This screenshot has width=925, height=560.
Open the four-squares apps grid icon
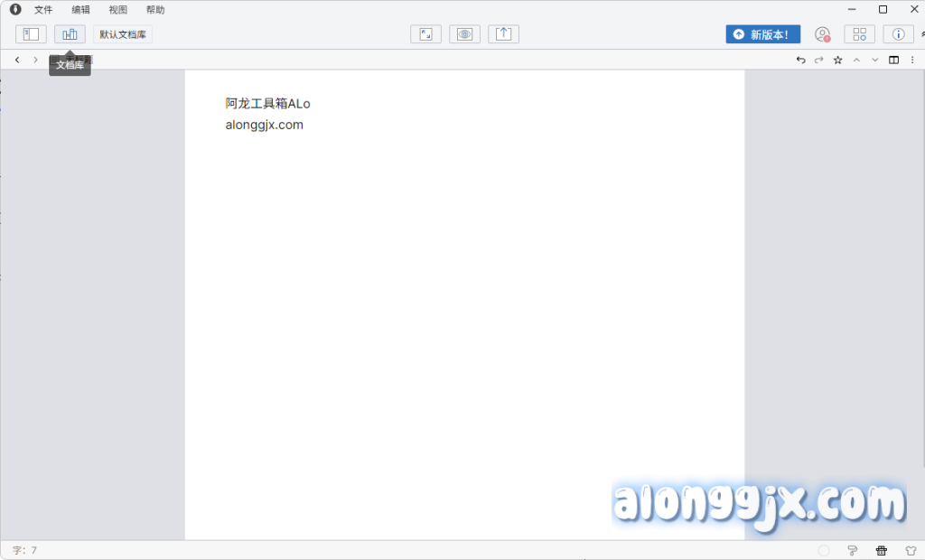[859, 34]
